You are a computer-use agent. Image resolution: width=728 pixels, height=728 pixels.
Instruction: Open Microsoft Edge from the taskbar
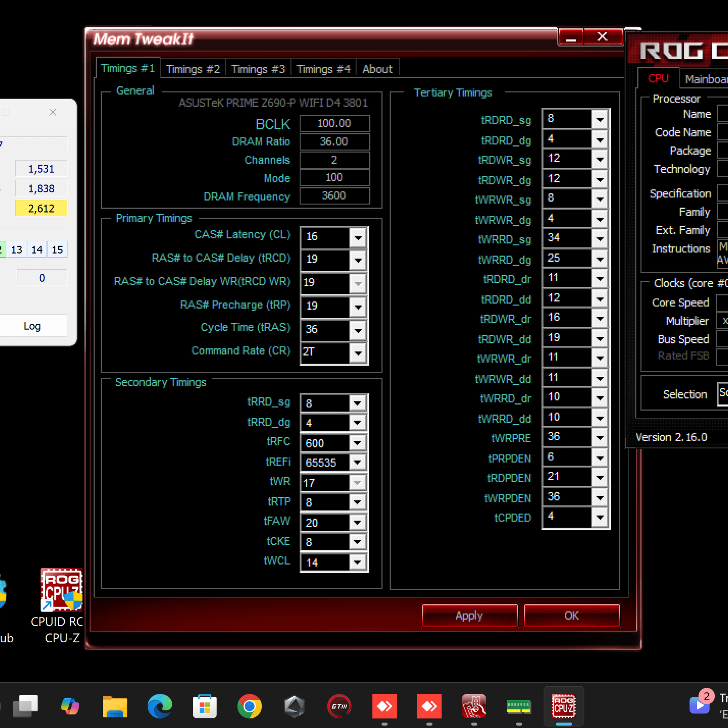coord(160,706)
